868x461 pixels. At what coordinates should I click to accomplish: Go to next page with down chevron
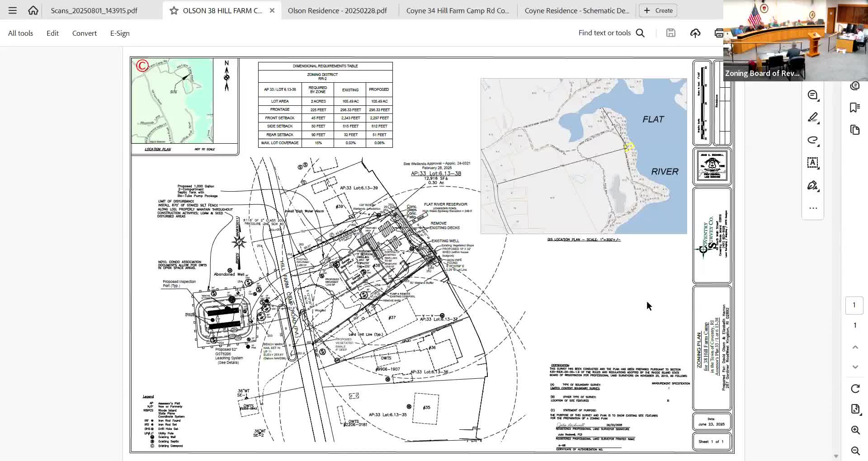(x=855, y=367)
